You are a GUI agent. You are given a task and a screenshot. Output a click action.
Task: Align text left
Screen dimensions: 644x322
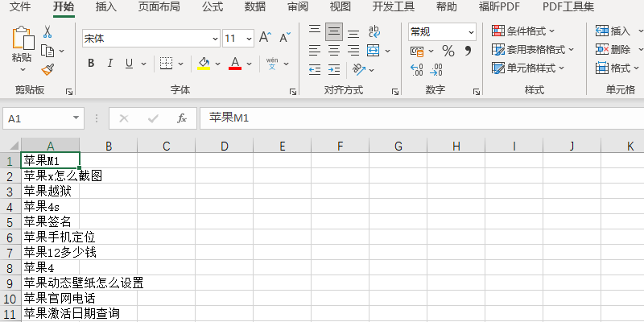[315, 51]
